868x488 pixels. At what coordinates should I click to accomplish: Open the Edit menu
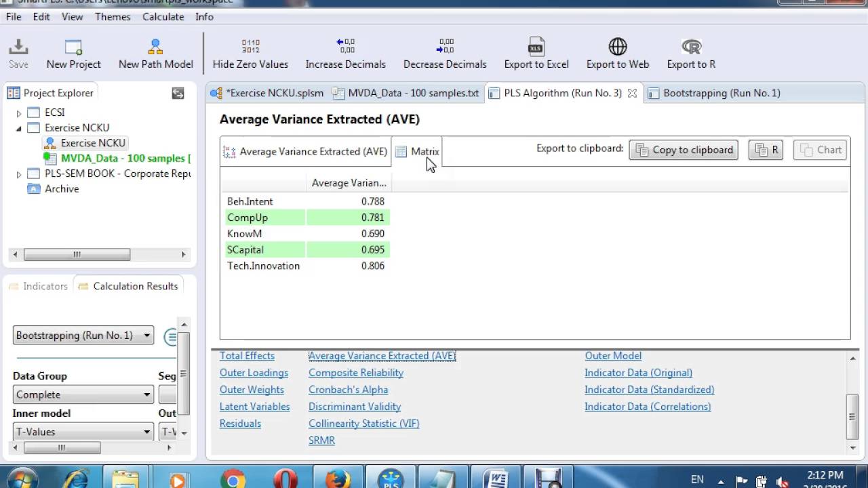click(x=41, y=17)
